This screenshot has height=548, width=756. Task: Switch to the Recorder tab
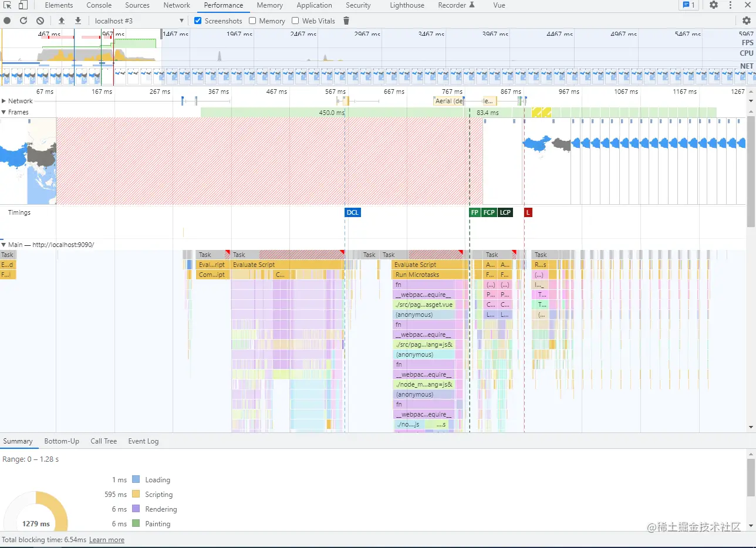click(x=456, y=5)
